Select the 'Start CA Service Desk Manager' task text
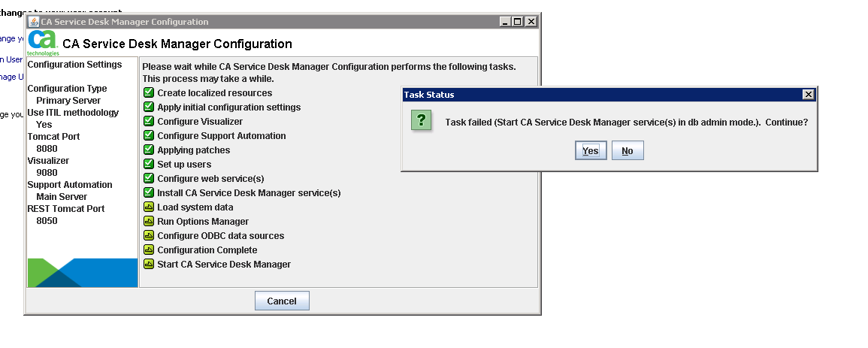 point(224,265)
